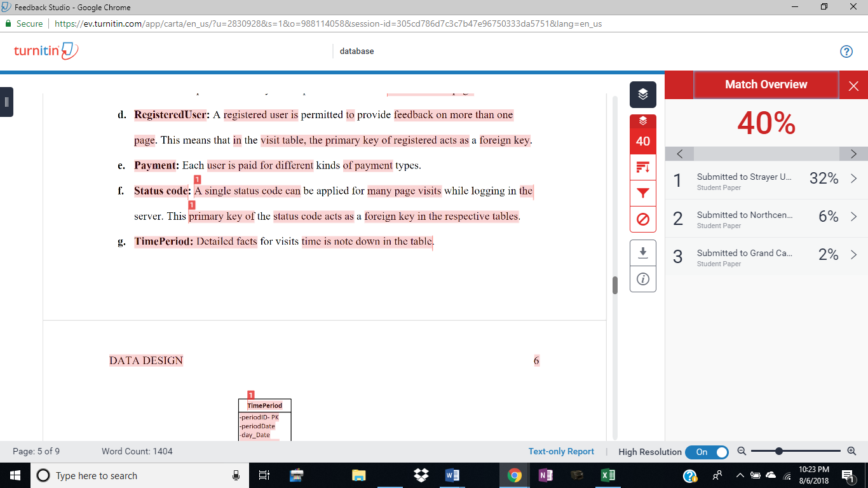Viewport: 868px width, 488px height.
Task: Select Submitted to Strayer U... source
Action: point(744,177)
